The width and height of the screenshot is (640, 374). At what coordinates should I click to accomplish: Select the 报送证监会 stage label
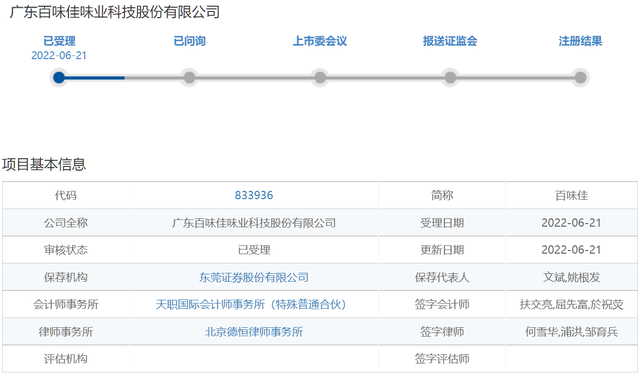click(450, 41)
